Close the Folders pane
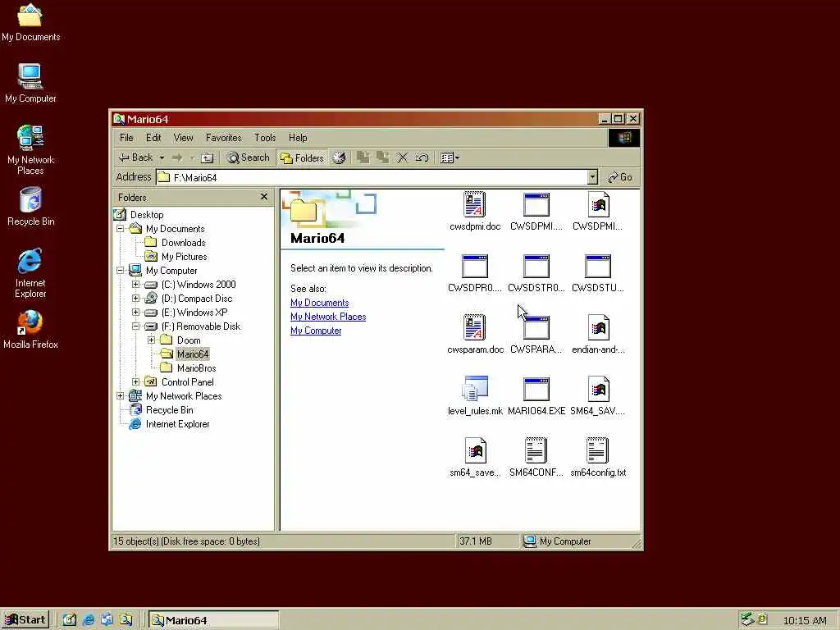This screenshot has width=840, height=630. pyautogui.click(x=263, y=197)
